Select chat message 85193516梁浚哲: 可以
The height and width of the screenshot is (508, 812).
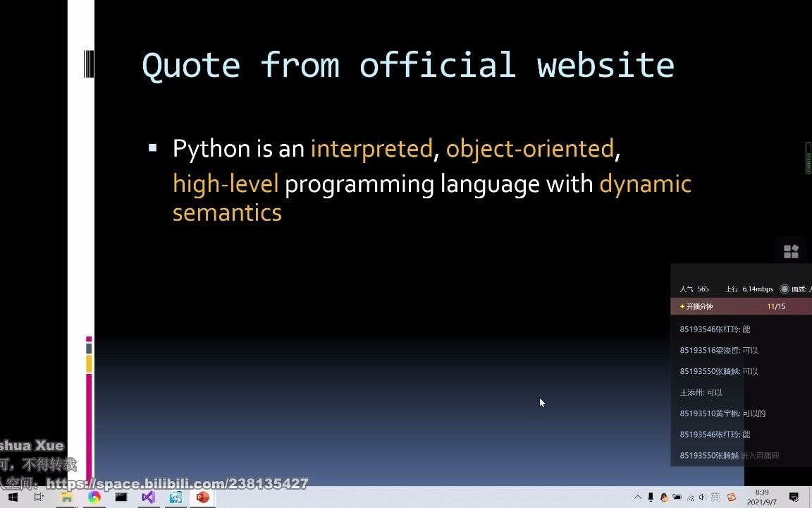click(x=718, y=351)
